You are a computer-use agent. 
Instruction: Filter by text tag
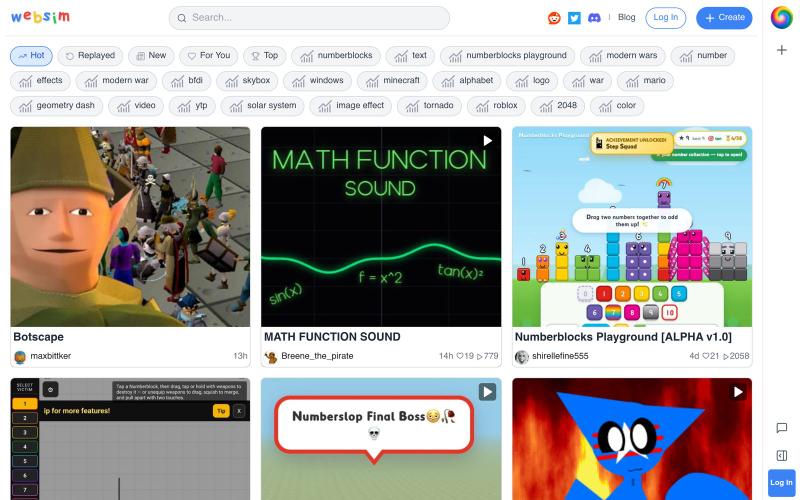pos(410,56)
